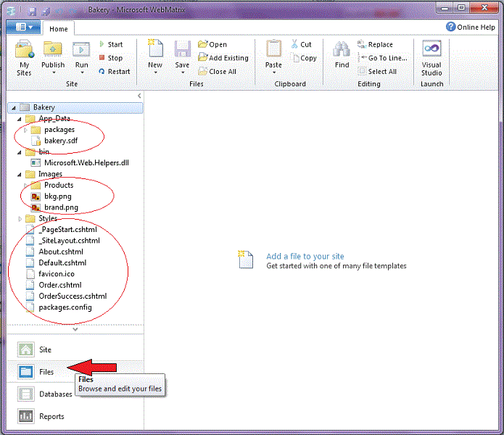Open Online Help
This screenshot has width=504, height=435.
coord(471,27)
